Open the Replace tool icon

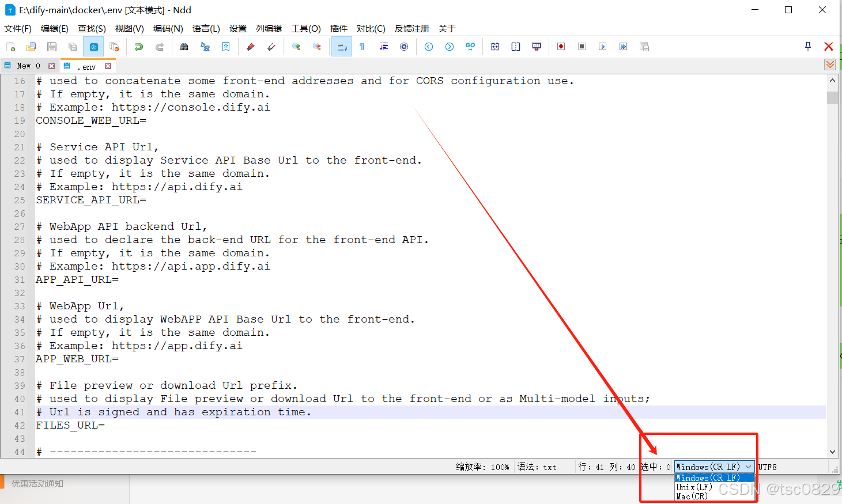[205, 47]
